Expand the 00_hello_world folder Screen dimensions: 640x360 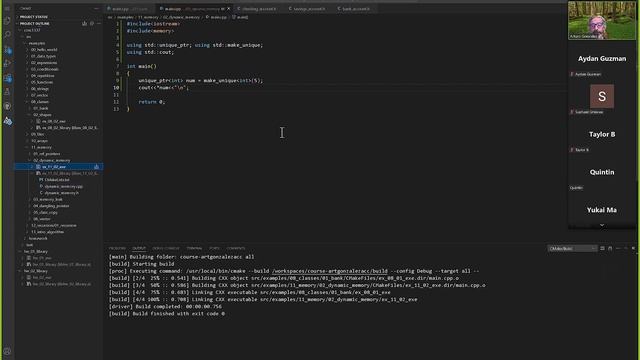coord(44,50)
